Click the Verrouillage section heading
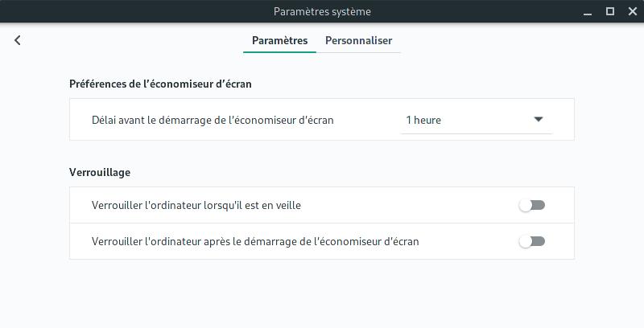644x328 pixels. click(100, 172)
